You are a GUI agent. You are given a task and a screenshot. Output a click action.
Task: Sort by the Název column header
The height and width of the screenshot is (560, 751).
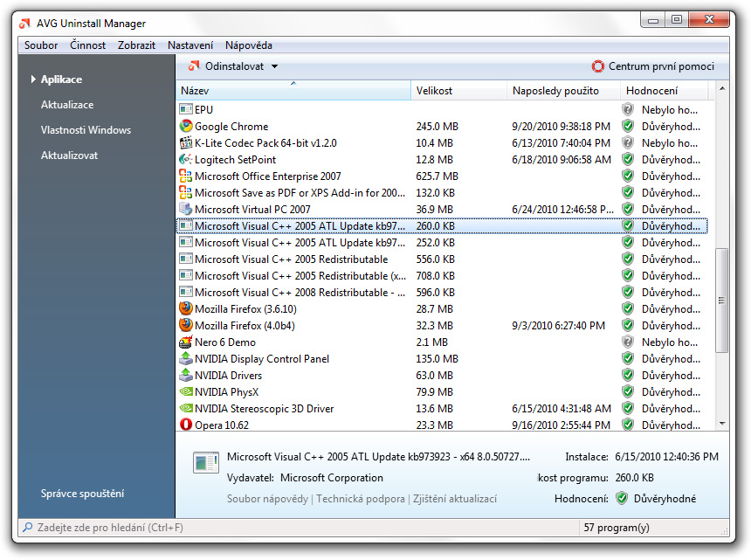coord(293,90)
